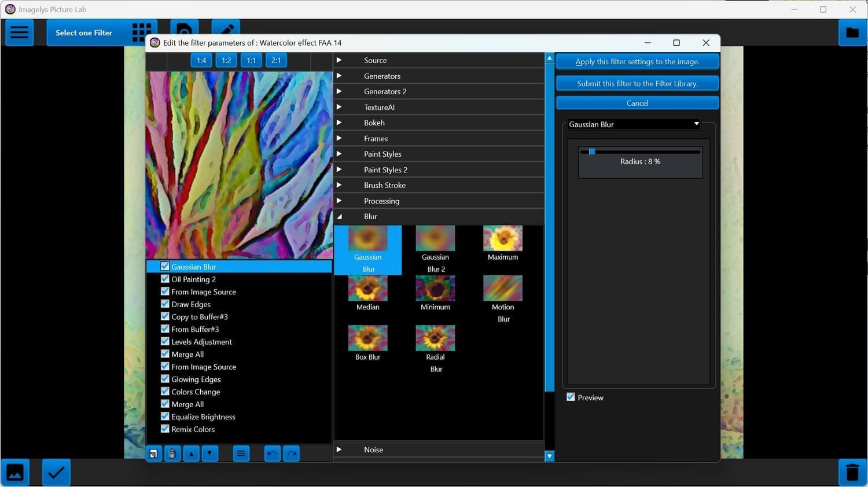Redo the last filter change
Screen dimensions: 868x487
click(292, 453)
